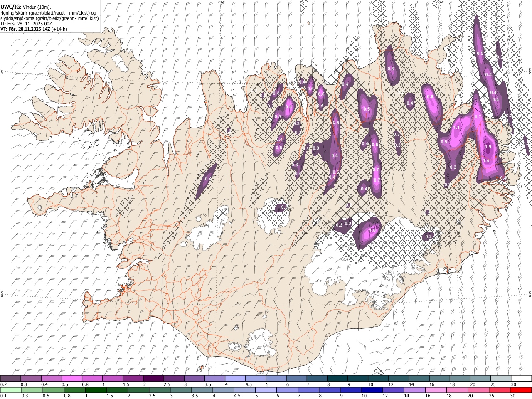This screenshot has height=399, width=532.
Task: Click the 7–8 blue rain legend swatch
Action: [x=308, y=390]
